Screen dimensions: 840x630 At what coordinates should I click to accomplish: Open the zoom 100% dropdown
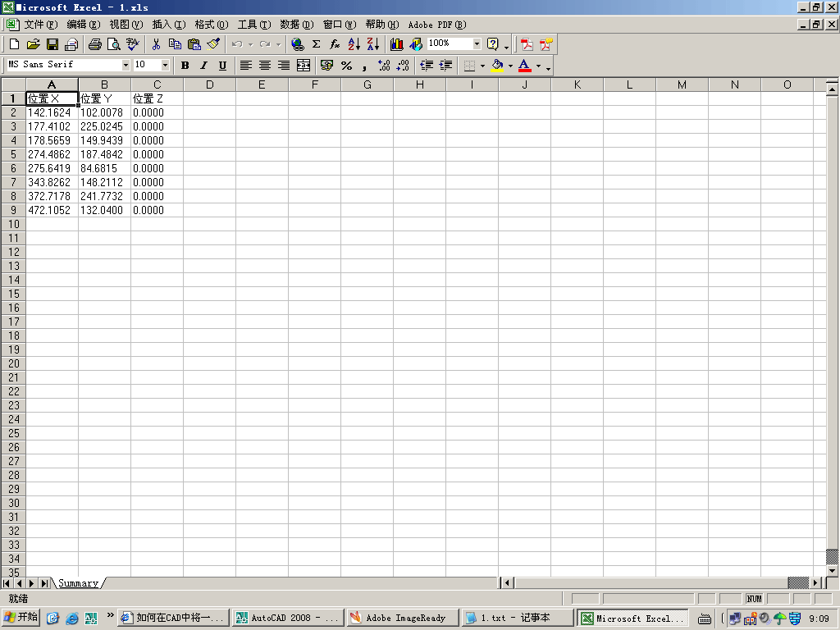(x=477, y=43)
